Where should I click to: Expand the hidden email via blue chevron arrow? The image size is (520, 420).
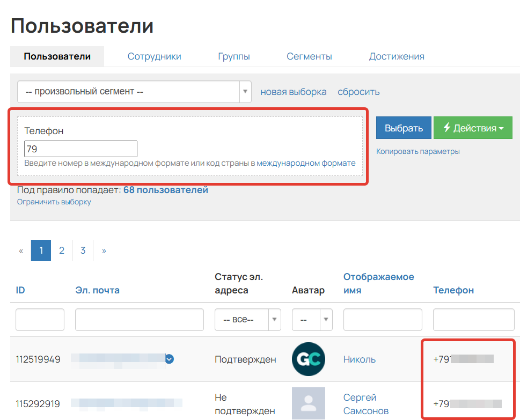click(x=169, y=360)
